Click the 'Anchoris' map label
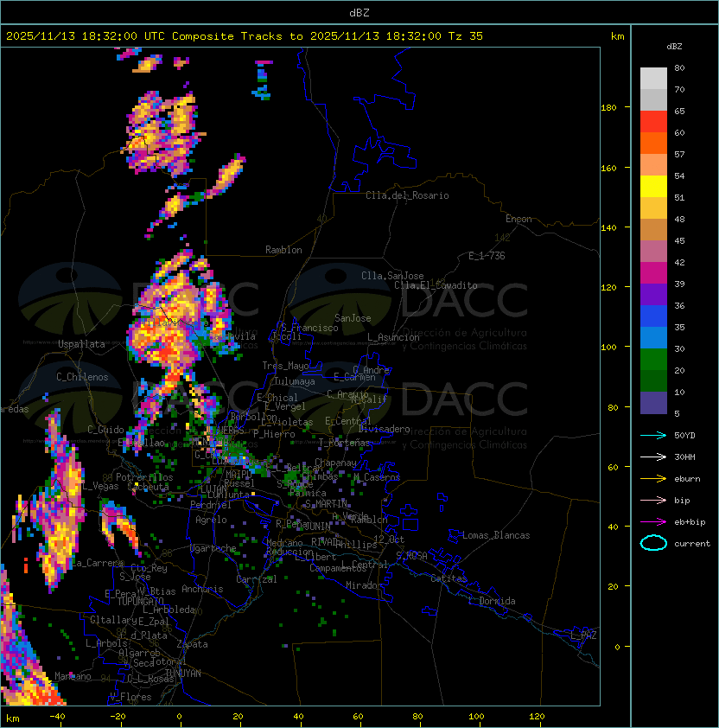The width and height of the screenshot is (719, 728). pos(202,589)
